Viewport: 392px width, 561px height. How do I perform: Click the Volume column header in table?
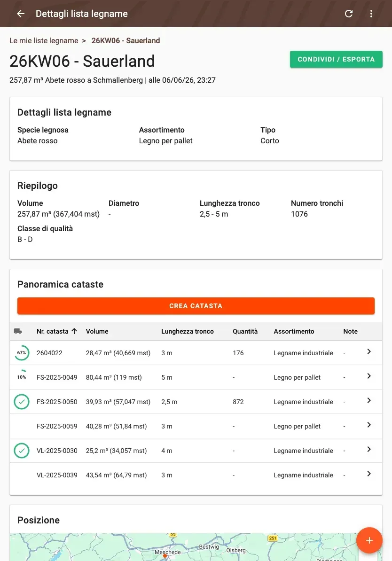(x=97, y=331)
